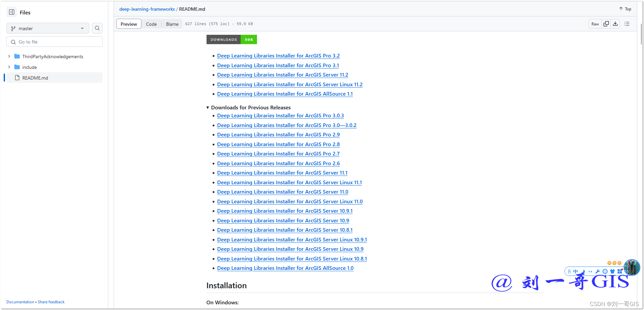Focus the Go to file field

(54, 42)
